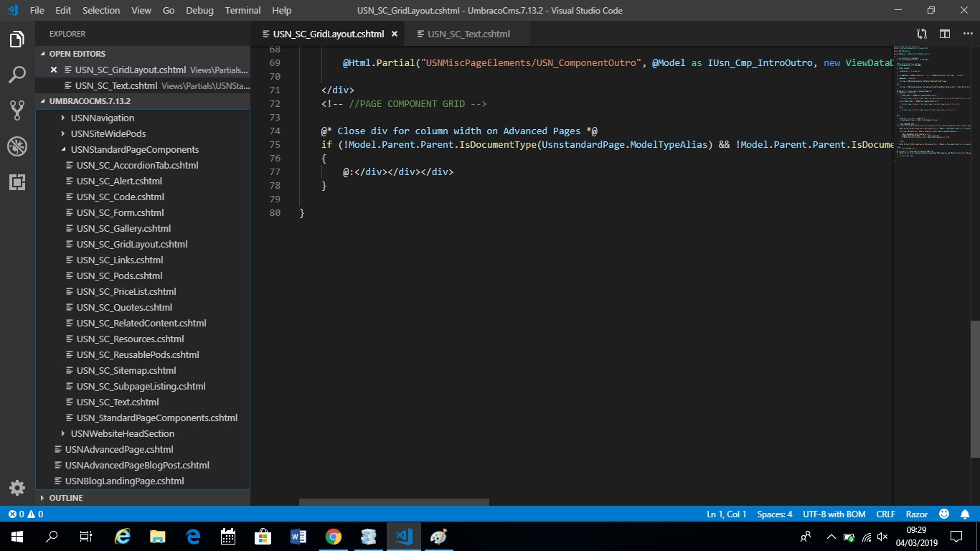Open the Search view in activity bar

coord(17,74)
